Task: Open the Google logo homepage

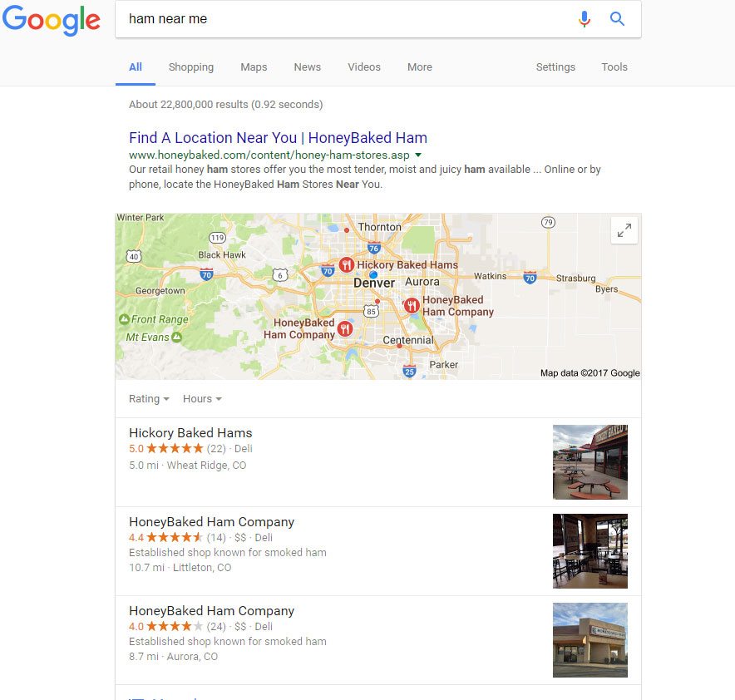Action: pos(51,21)
